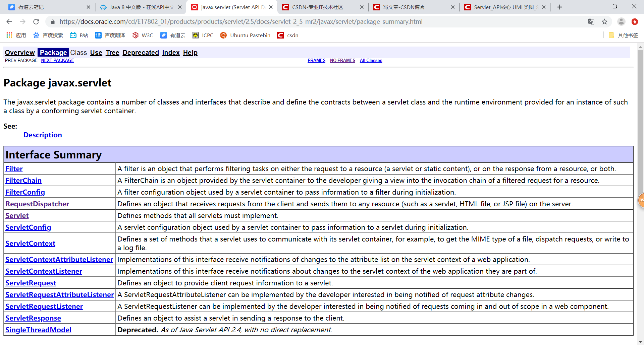
Task: Open the Tree navigation link
Action: coord(112,53)
